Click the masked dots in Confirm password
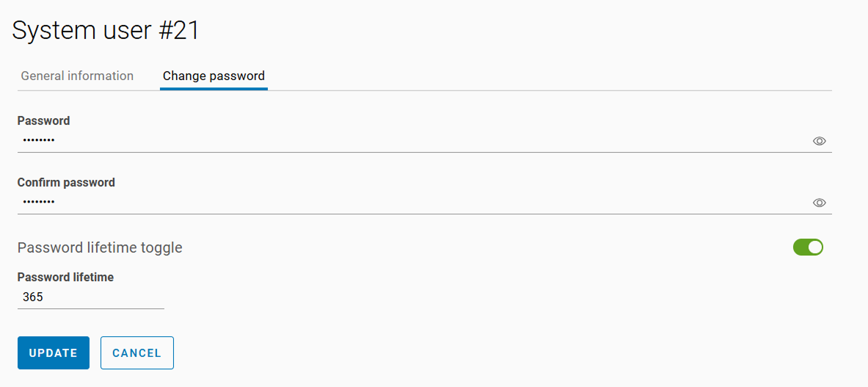Image resolution: width=868 pixels, height=387 pixels. coord(38,202)
